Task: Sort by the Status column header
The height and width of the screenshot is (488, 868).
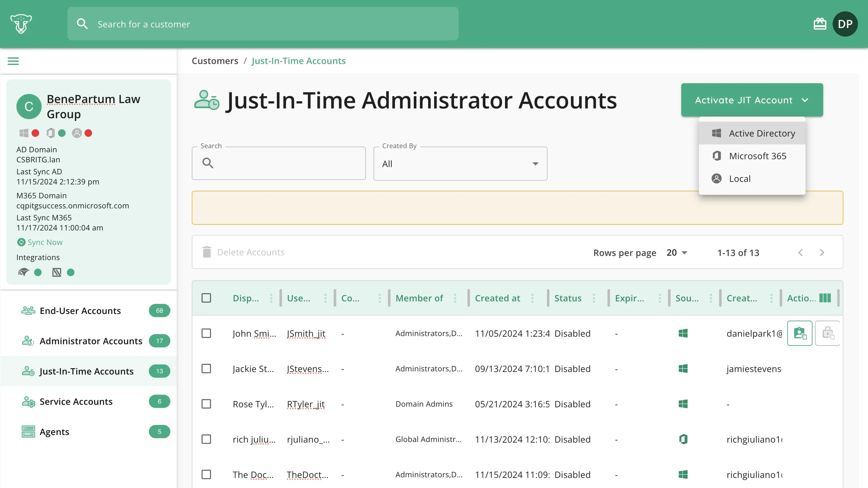Action: [568, 298]
